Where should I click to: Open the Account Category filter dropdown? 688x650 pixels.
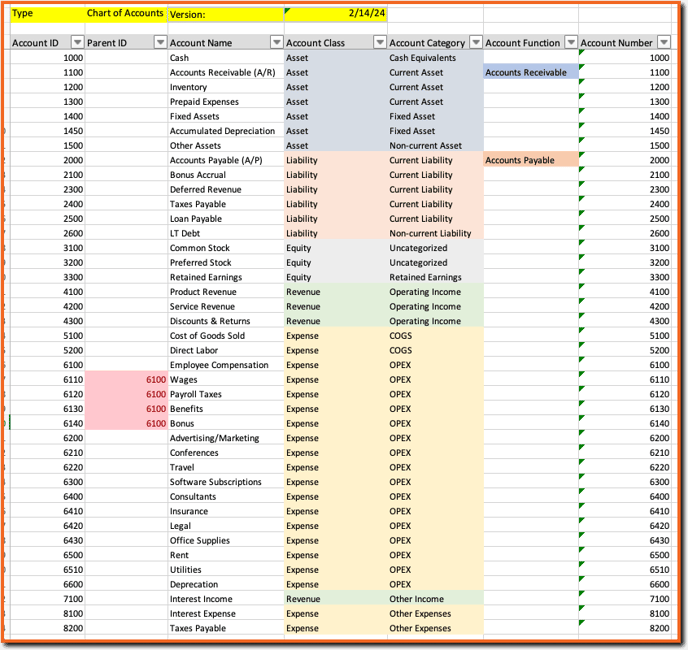476,43
